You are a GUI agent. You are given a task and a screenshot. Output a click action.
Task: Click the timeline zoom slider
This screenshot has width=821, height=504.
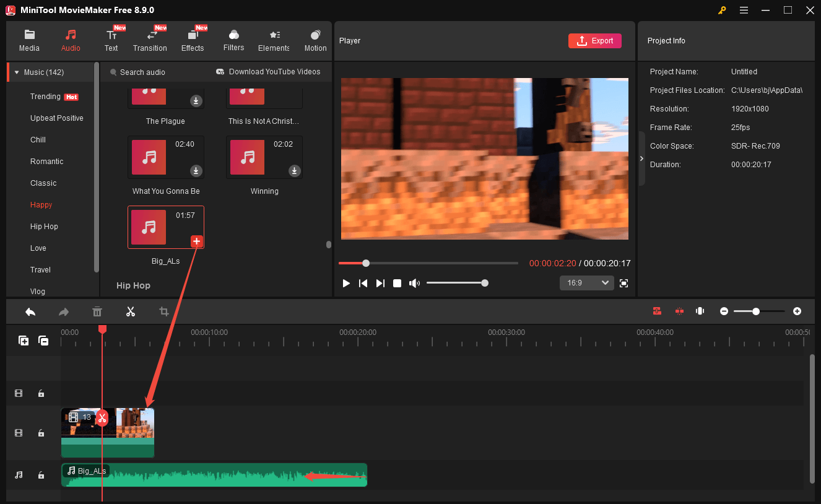tap(759, 311)
